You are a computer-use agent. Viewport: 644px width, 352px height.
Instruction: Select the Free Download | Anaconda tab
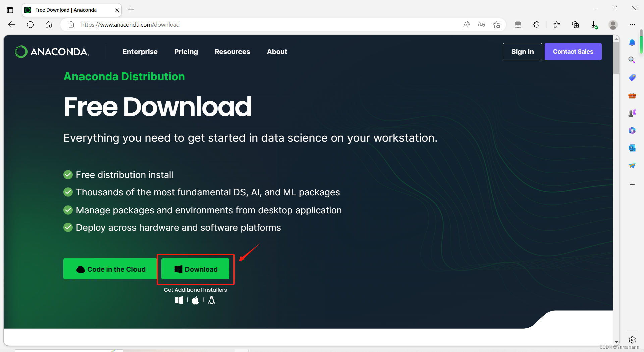tap(72, 10)
